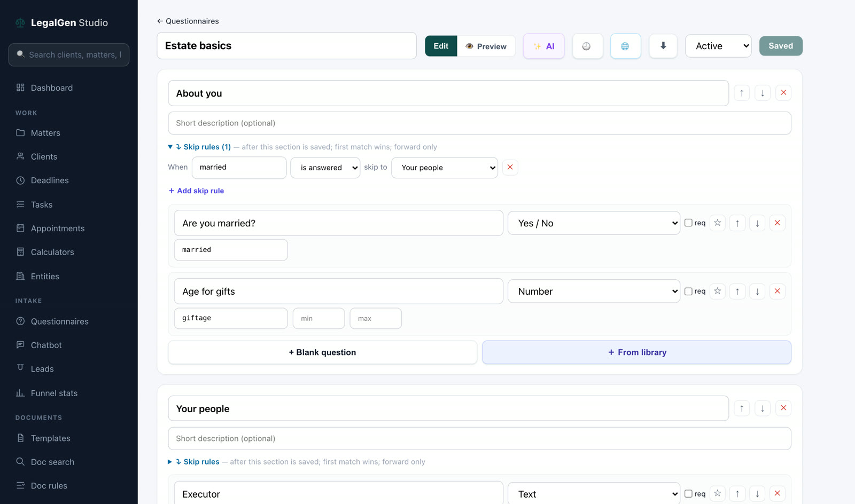Star the Are you married? question
855x504 pixels.
coord(718,223)
